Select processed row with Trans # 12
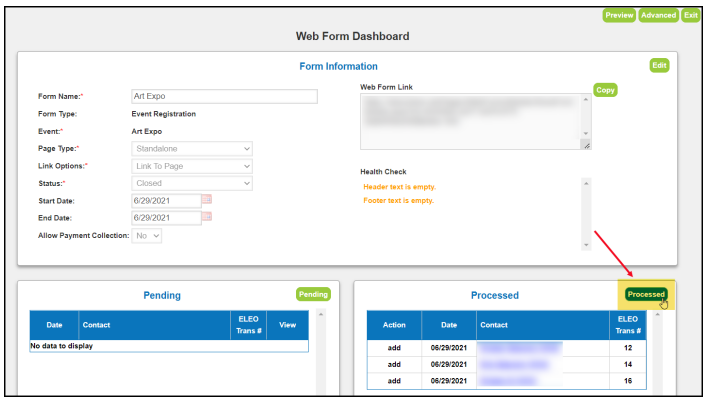This screenshot has width=711, height=398. pos(506,348)
